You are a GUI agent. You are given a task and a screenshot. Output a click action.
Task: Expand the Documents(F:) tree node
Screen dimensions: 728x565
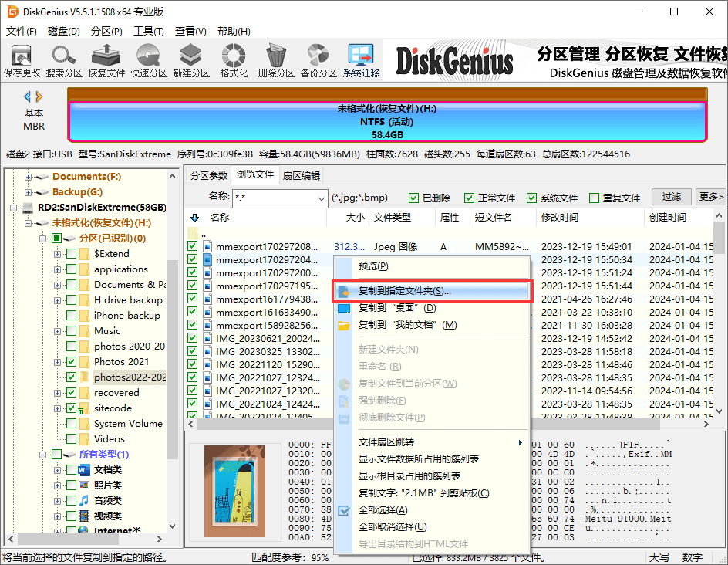tap(28, 177)
